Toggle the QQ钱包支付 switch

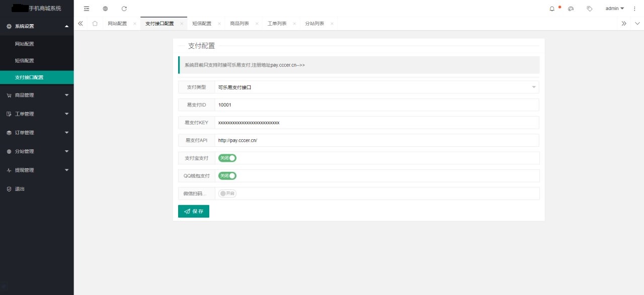point(227,176)
